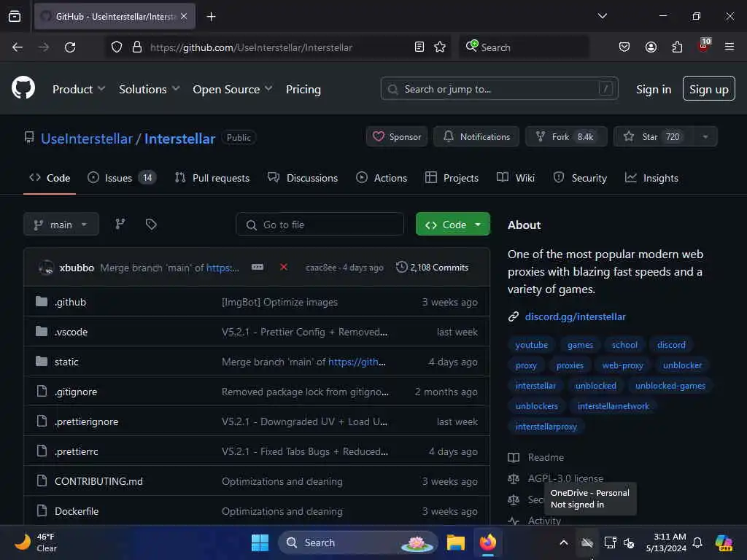This screenshot has width=747, height=560.
Task: Click the Sign in link
Action: (653, 89)
